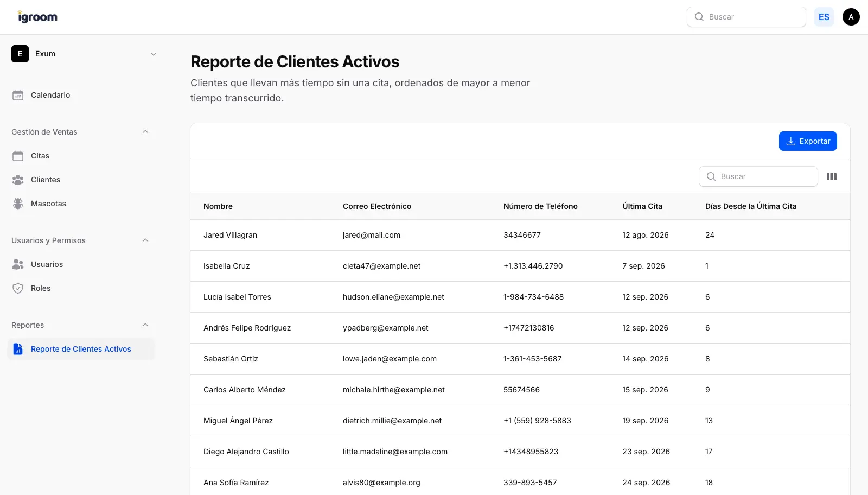The height and width of the screenshot is (495, 868).
Task: Click michale.hirthe@example.net email cell
Action: [394, 390]
